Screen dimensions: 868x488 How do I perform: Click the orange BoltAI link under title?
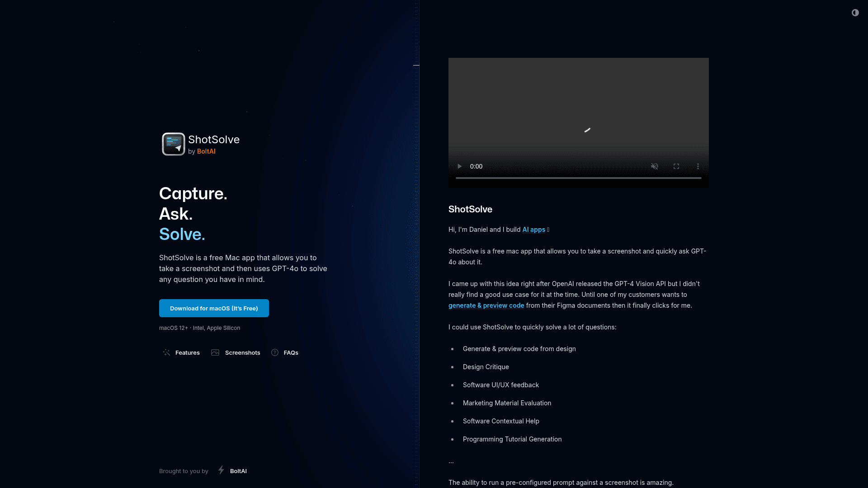pyautogui.click(x=206, y=151)
